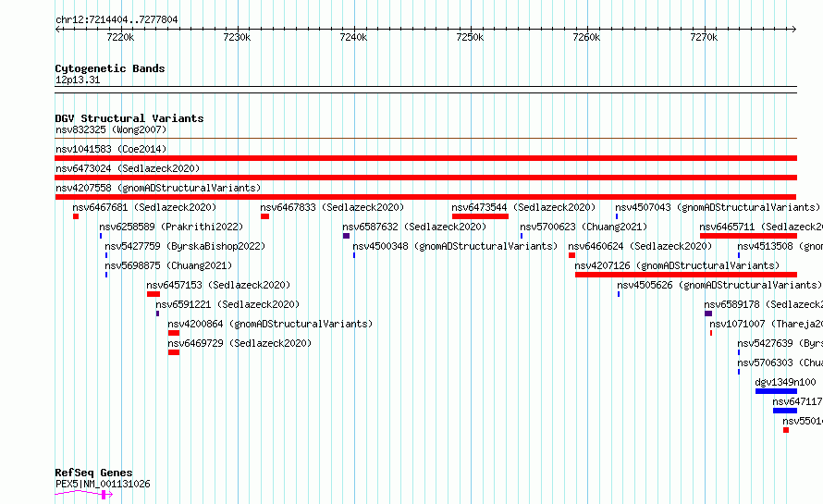Click the 7240k ruler tick label
Screen dimensions: 823x504
[353, 37]
